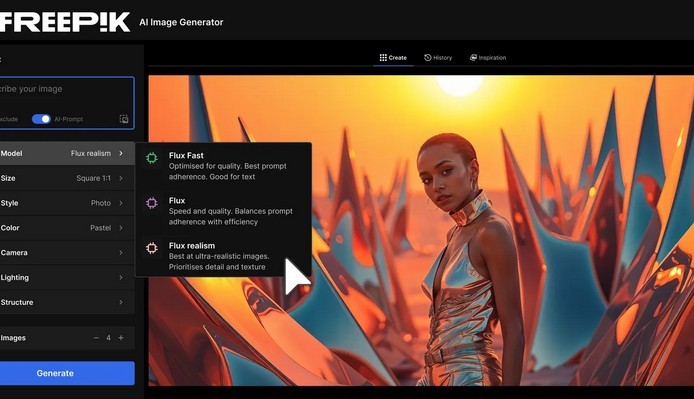Click the Create tab grid icon
The width and height of the screenshot is (694, 399).
point(383,58)
